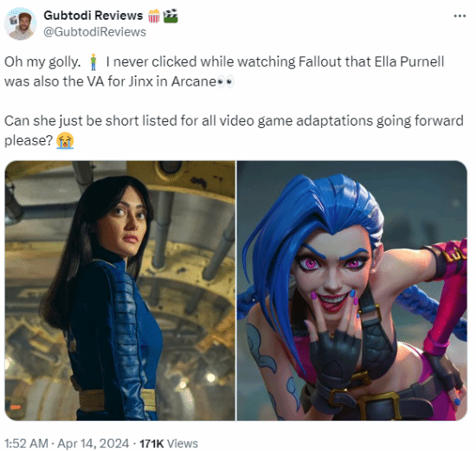Screen dimensions: 476x451
Task: Click the 1:52 AM timestamp
Action: click(27, 443)
